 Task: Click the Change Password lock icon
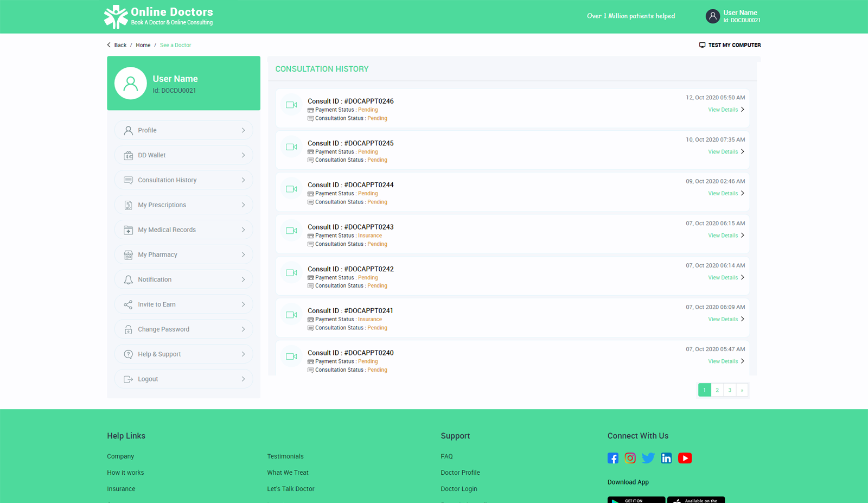[128, 329]
